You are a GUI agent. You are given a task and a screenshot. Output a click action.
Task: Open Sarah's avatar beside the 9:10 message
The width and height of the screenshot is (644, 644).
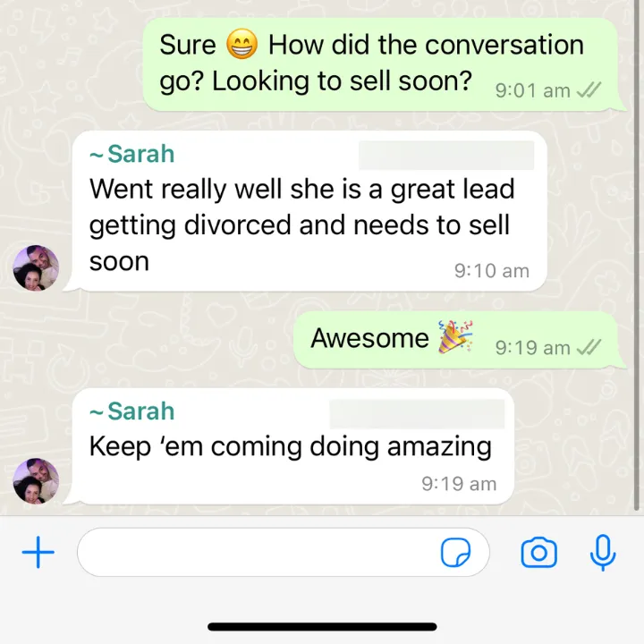coord(36,267)
